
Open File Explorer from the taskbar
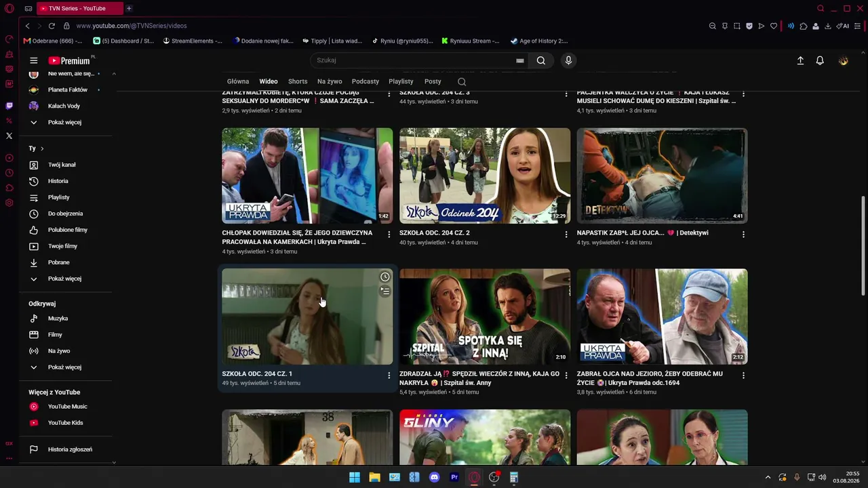point(374,477)
